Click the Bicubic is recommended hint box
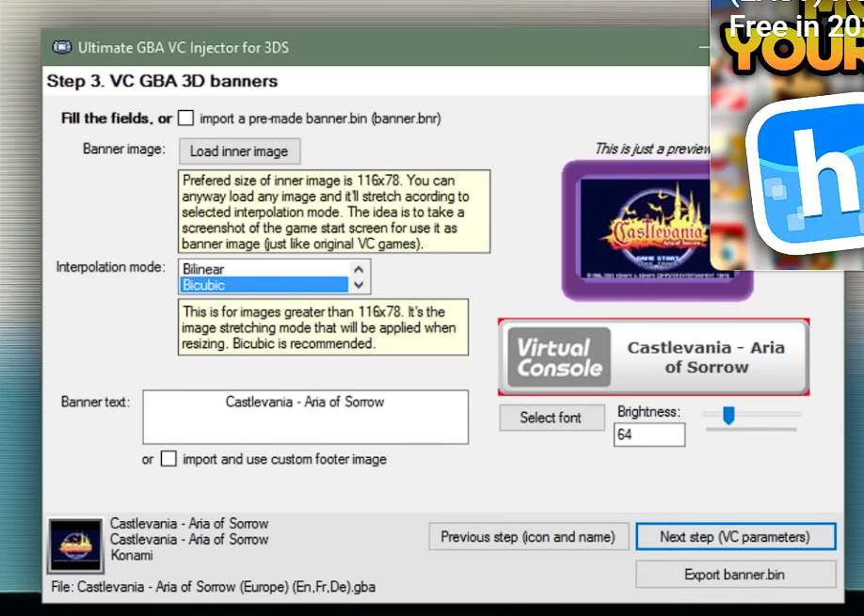Image resolution: width=864 pixels, height=616 pixels. [323, 327]
